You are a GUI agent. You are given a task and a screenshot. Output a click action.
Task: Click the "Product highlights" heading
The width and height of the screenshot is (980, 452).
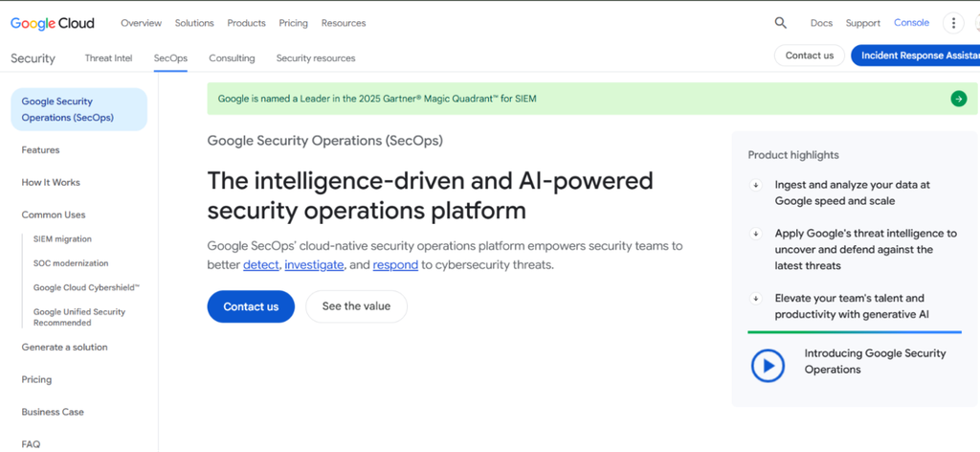pos(793,155)
